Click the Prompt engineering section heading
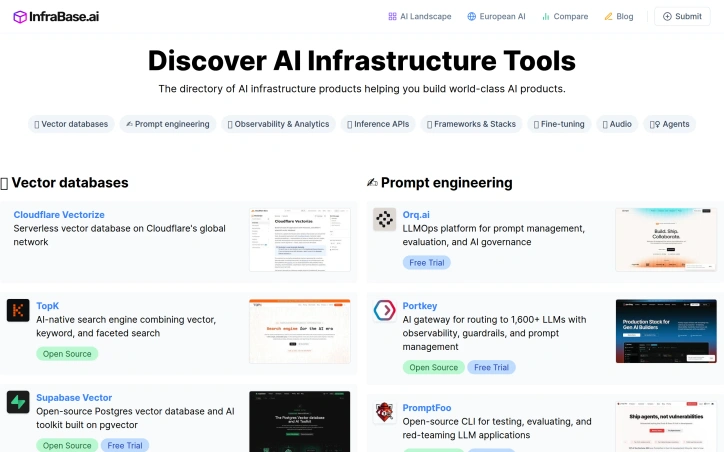The image size is (724, 452). pyautogui.click(x=446, y=183)
